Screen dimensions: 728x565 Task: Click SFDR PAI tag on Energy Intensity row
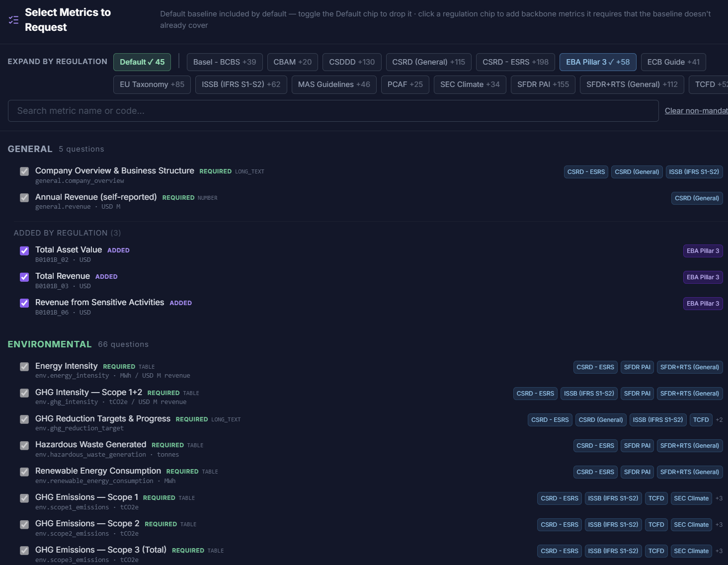pyautogui.click(x=637, y=367)
